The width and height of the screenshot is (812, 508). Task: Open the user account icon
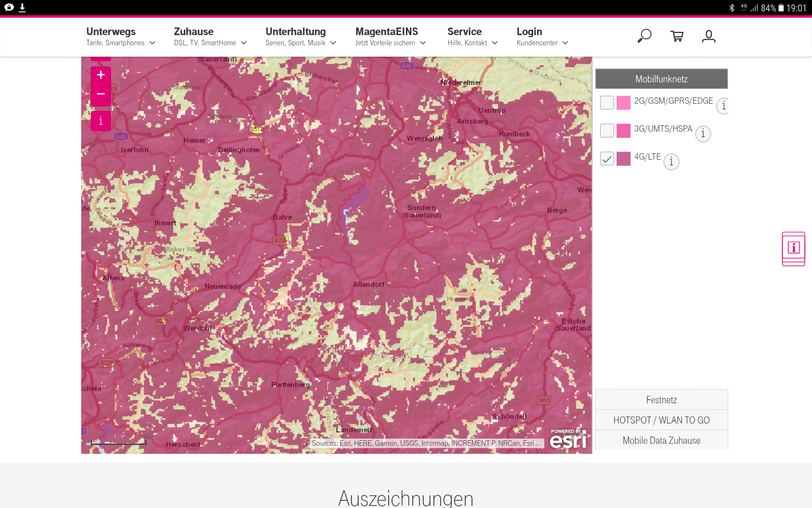point(709,36)
